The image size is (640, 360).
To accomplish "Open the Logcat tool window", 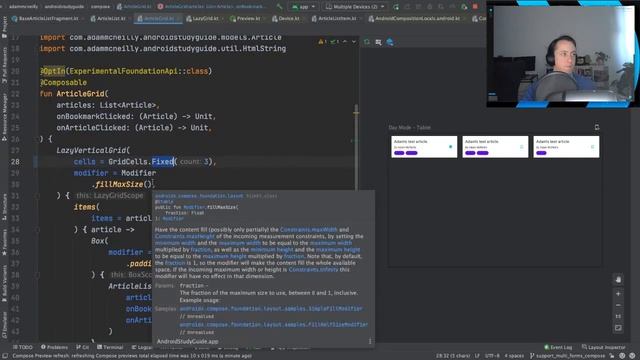I will (x=142, y=347).
